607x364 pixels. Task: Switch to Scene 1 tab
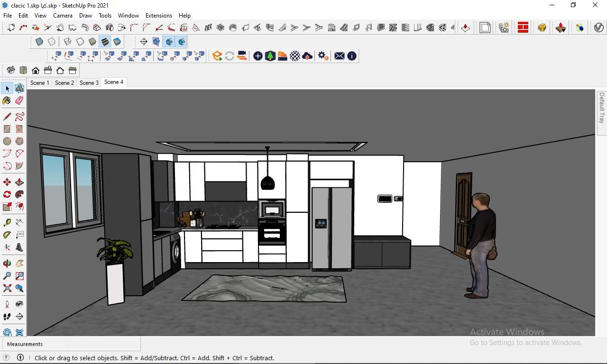pos(39,82)
